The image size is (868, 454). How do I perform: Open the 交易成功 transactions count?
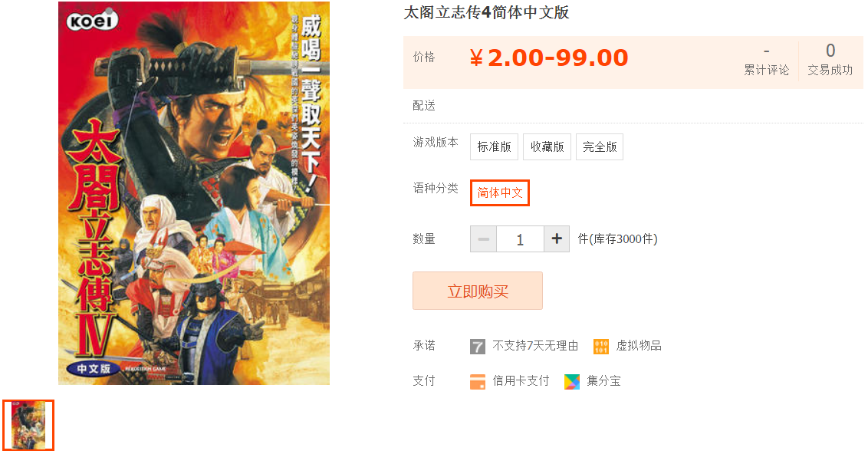tap(830, 61)
